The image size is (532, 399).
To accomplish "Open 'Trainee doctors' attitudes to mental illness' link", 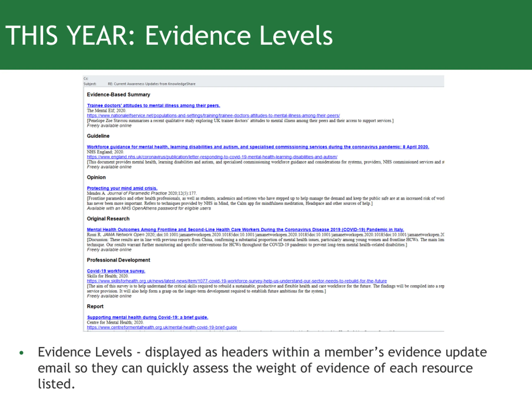I will click(x=153, y=105).
